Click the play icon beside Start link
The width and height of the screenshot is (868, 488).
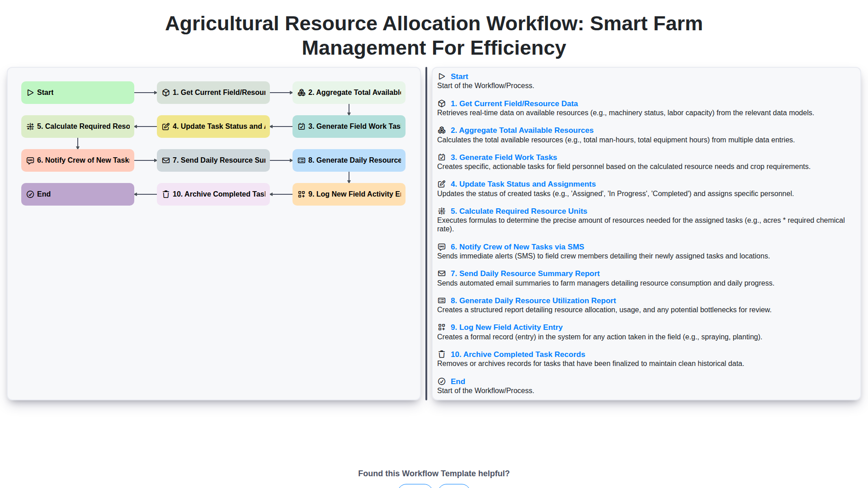click(442, 77)
